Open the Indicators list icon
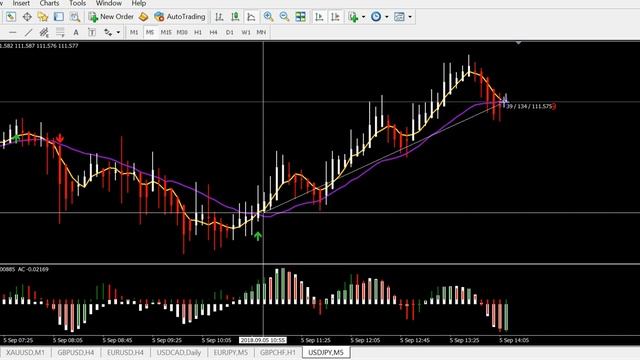640x360 pixels. 353,17
